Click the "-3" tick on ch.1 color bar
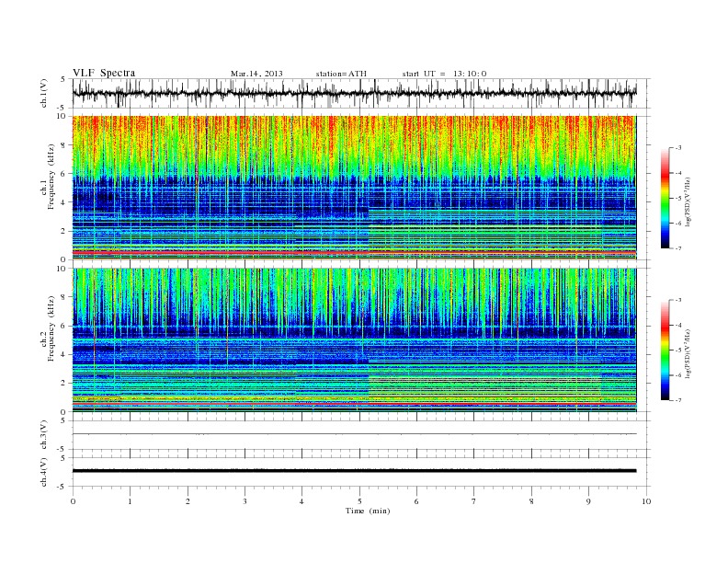This screenshot has height=563, width=728. click(x=678, y=148)
